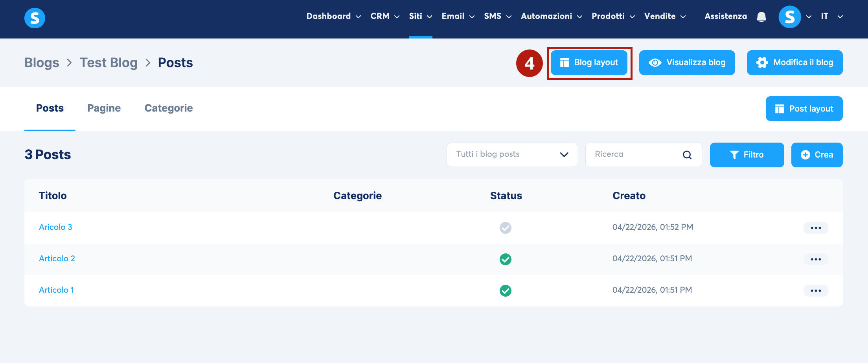This screenshot has width=868, height=363.
Task: Open the notifications bell
Action: (x=761, y=16)
